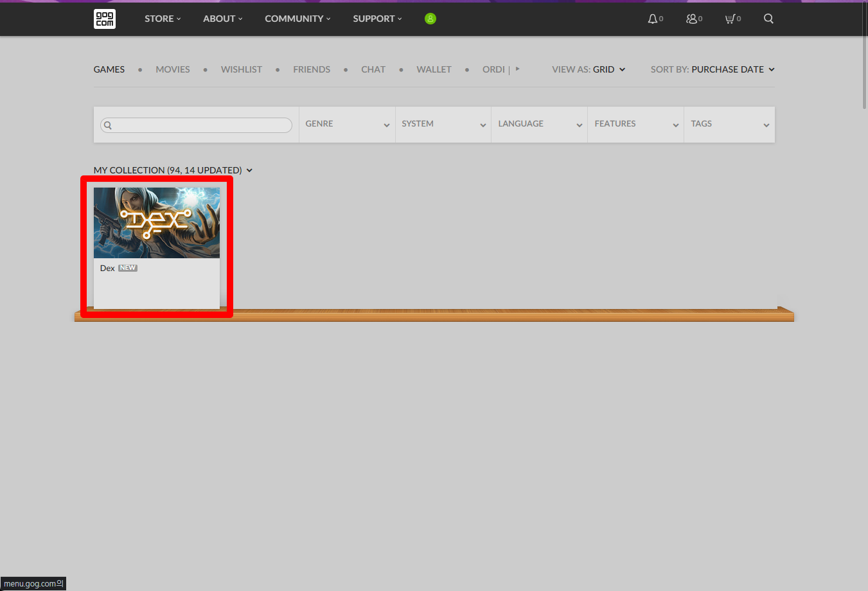Screen dimensions: 868x591
Task: Expand MY COLLECTION (94, 14 UPDATED) menu
Action: pyautogui.click(x=173, y=170)
